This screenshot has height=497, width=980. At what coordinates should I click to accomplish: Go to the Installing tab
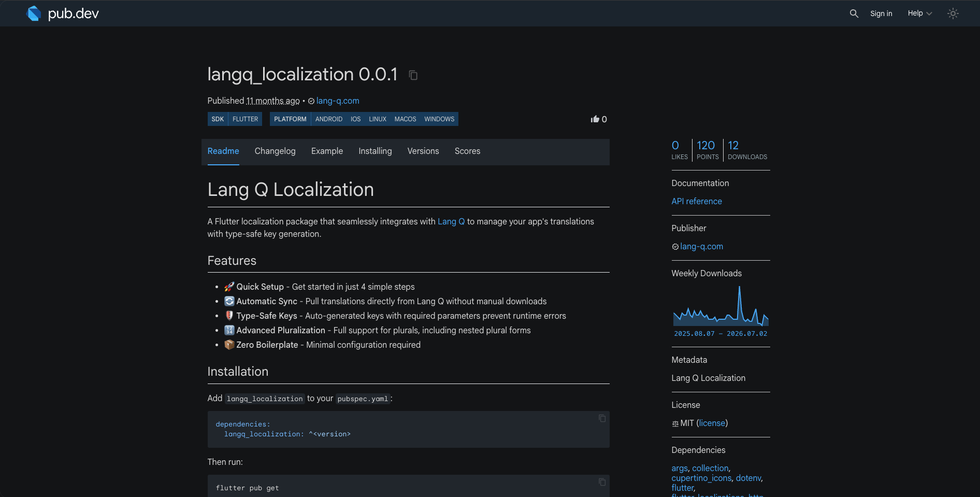pos(375,151)
